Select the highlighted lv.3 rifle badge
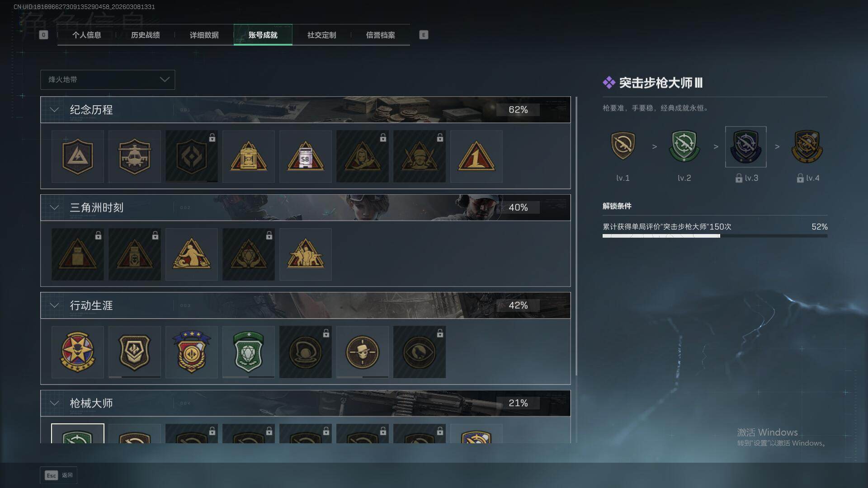Image resolution: width=868 pixels, height=488 pixels. click(x=745, y=147)
